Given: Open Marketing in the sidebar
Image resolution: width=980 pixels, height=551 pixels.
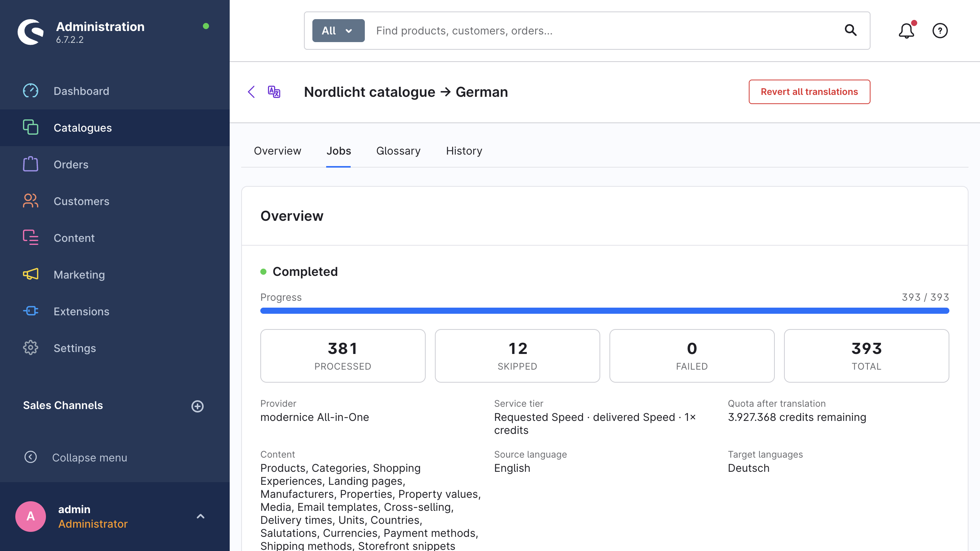Looking at the screenshot, I should pos(115,275).
